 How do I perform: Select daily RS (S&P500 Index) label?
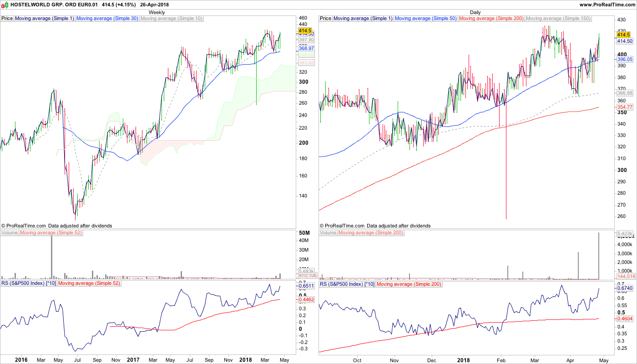tap(347, 283)
